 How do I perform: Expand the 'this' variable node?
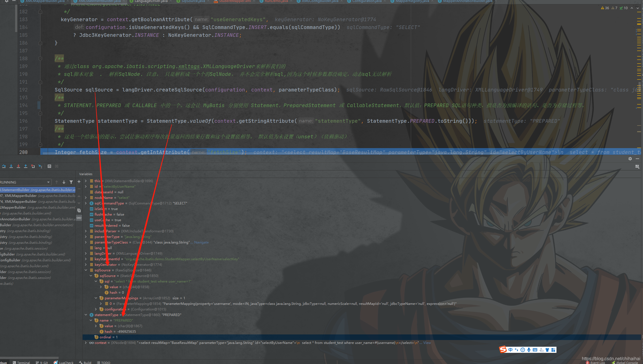pos(86,181)
